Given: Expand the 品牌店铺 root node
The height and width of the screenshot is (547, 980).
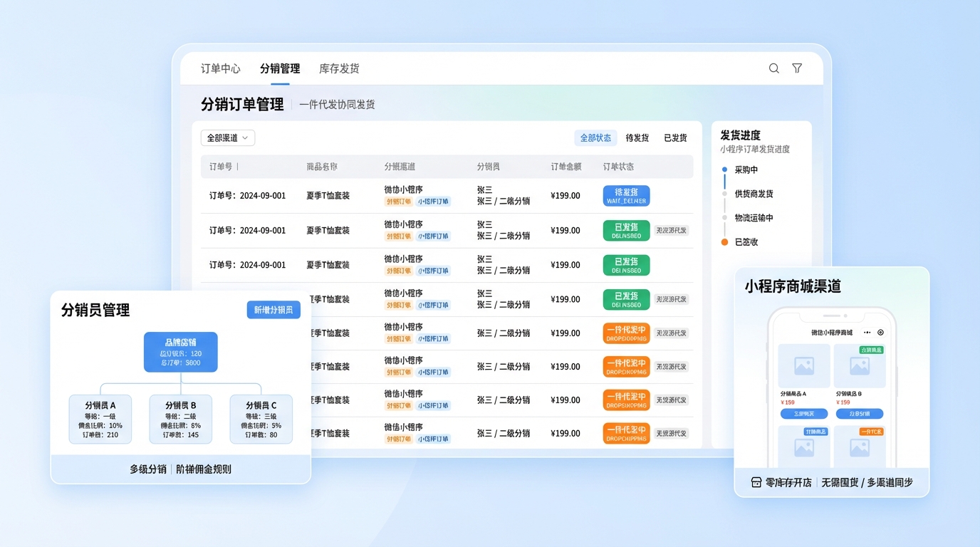Looking at the screenshot, I should coord(181,352).
